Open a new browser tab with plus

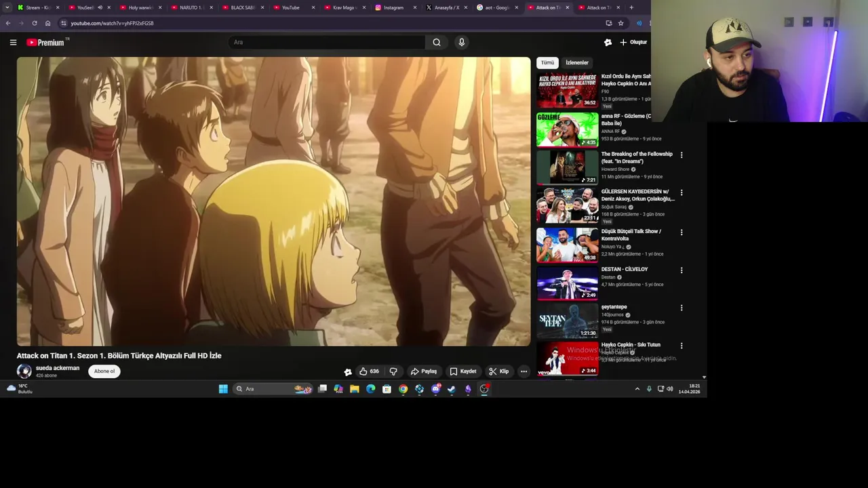click(631, 7)
